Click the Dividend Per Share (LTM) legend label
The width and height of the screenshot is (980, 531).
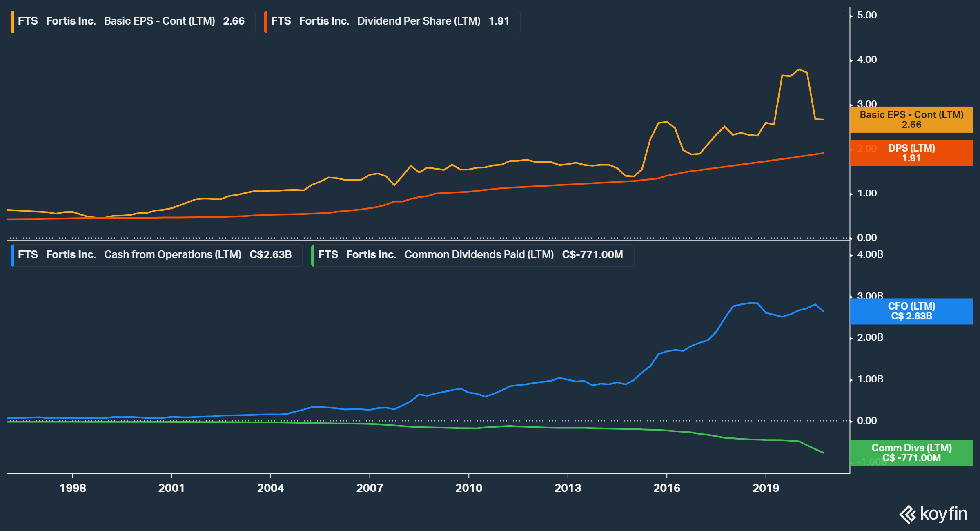[x=392, y=22]
